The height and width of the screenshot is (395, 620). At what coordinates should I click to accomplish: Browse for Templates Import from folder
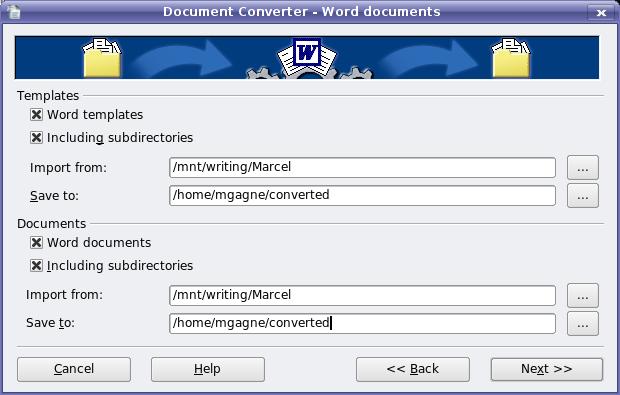point(583,168)
